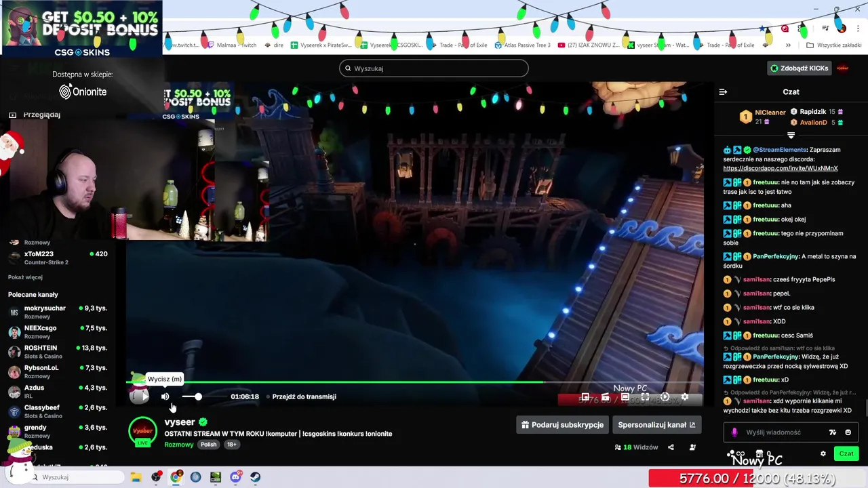Open the xToM223 channel in the sidebar
Screen dimensions: 868x488
[x=58, y=258]
